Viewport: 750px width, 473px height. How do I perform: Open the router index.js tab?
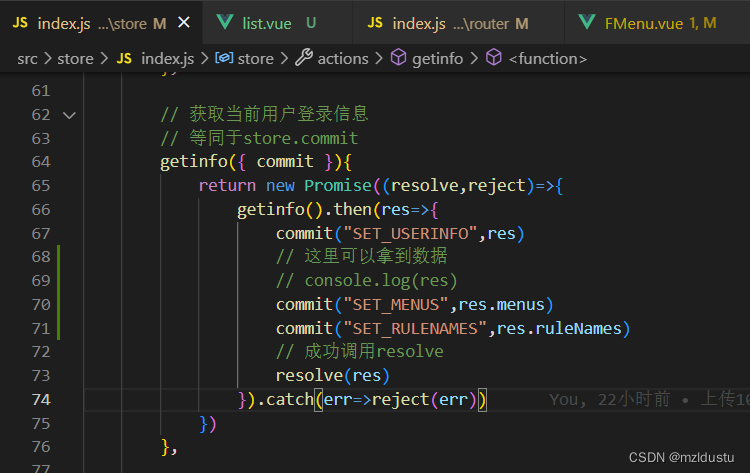coord(459,22)
